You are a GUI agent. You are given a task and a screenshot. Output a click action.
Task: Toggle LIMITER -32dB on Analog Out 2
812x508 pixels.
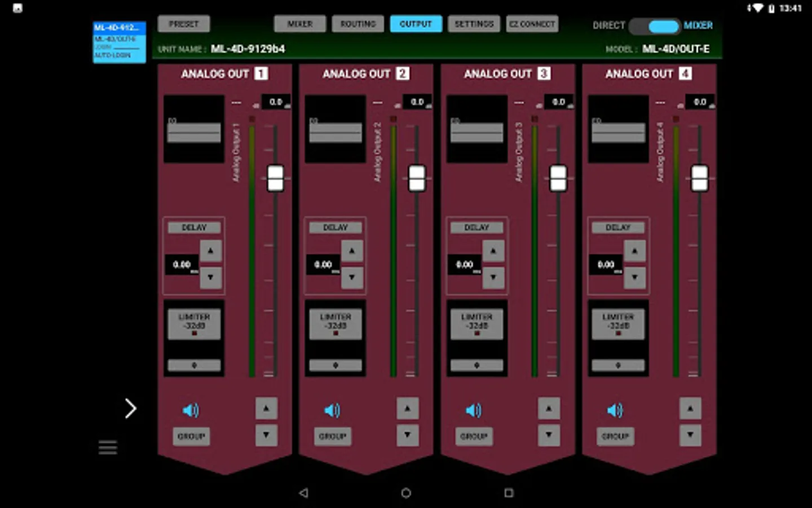coord(336,324)
